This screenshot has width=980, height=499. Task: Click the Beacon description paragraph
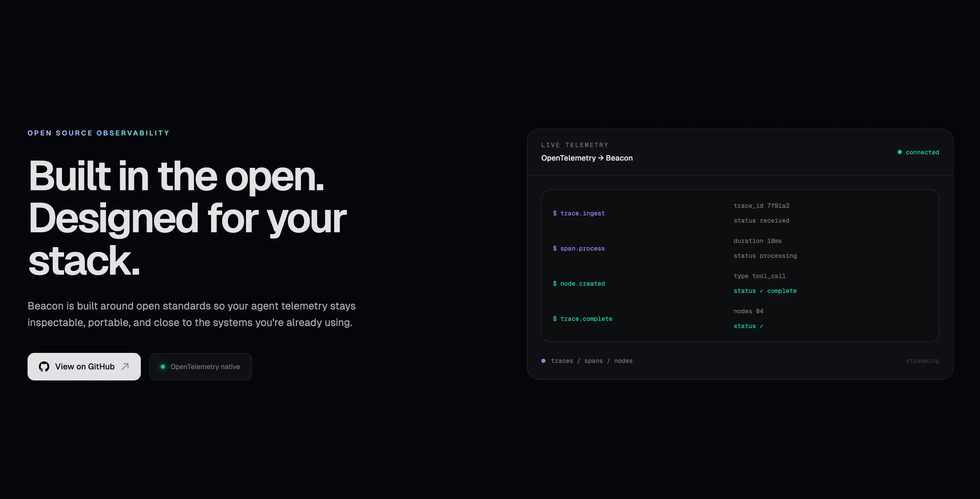tap(191, 314)
